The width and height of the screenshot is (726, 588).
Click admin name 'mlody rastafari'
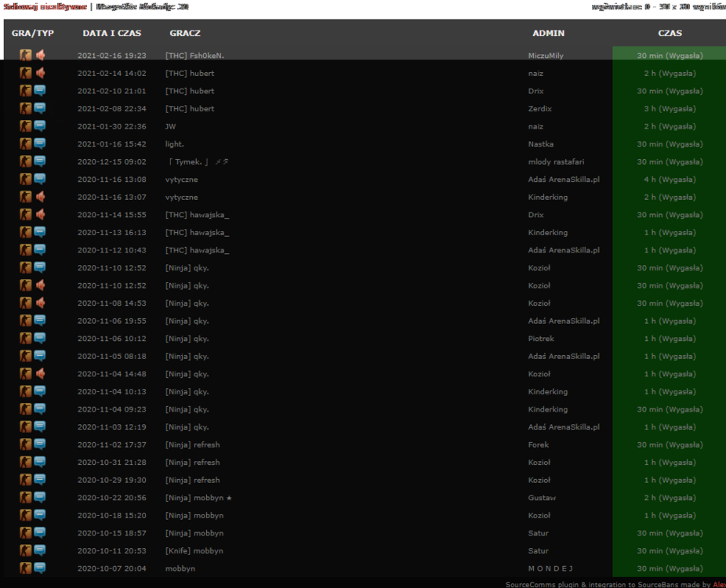coord(556,162)
